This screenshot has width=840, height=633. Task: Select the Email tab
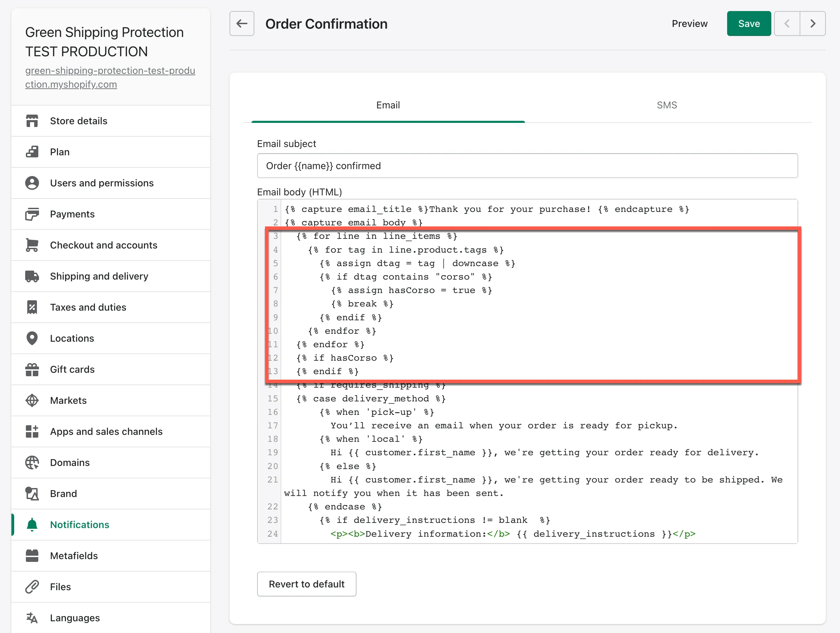pyautogui.click(x=388, y=105)
